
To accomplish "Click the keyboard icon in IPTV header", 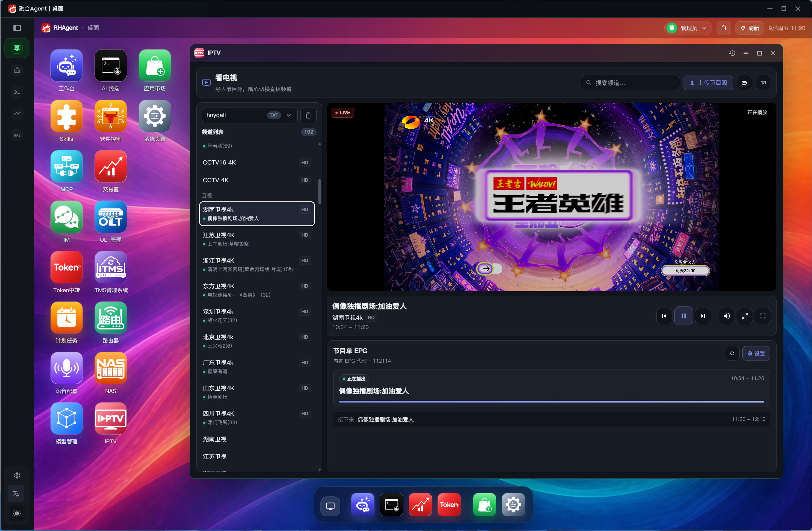I will pyautogui.click(x=763, y=83).
